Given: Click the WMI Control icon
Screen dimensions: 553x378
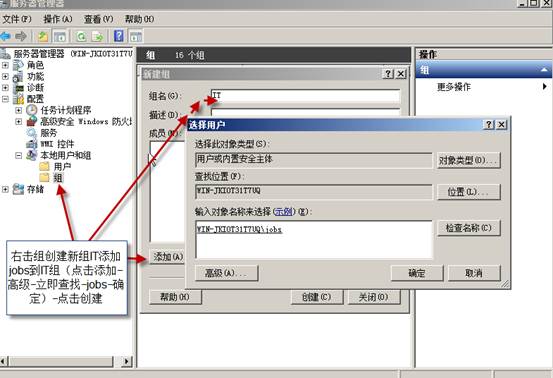Looking at the screenshot, I should tap(31, 144).
